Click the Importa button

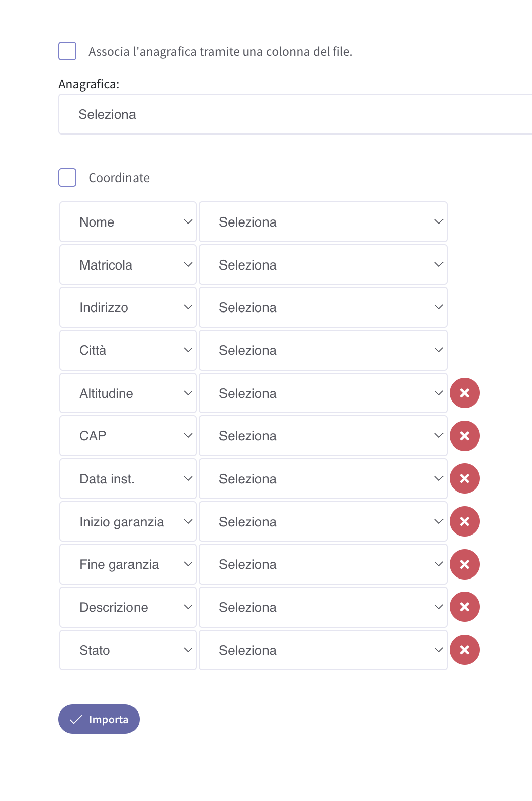pos(99,719)
